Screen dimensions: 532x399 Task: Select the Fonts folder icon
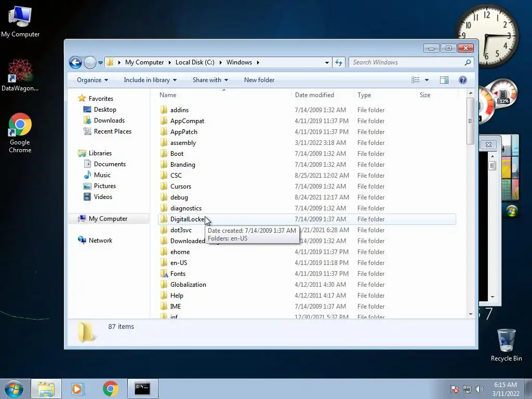164,273
